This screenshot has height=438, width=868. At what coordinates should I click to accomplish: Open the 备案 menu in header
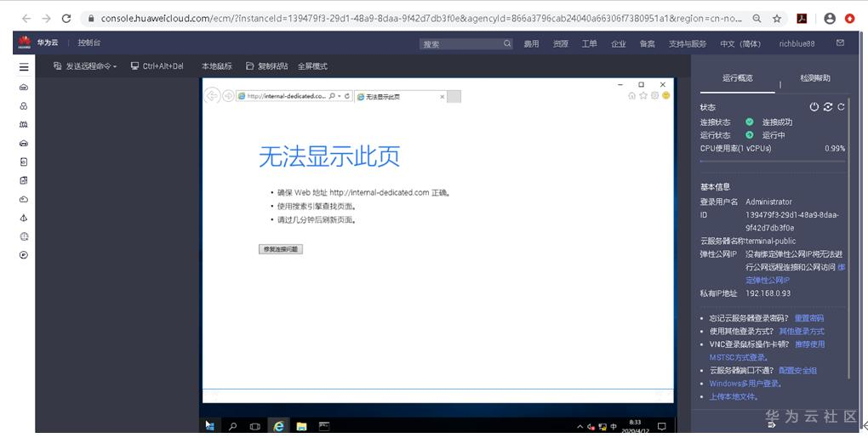[x=647, y=43]
